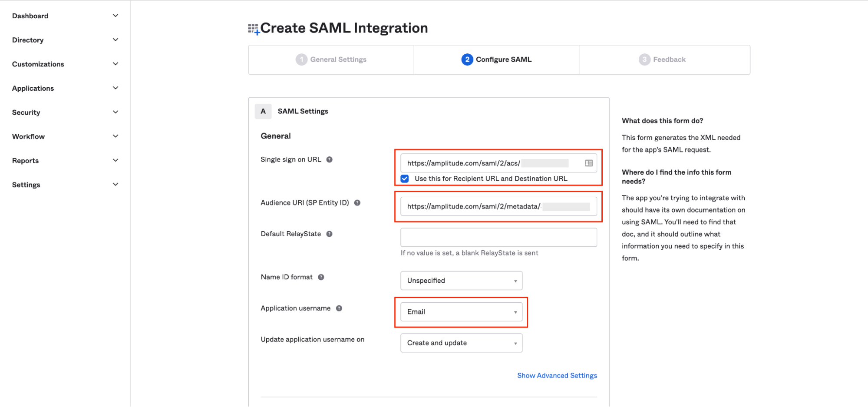This screenshot has height=407, width=868.
Task: Click help icon beside Name ID format
Action: [x=321, y=277]
